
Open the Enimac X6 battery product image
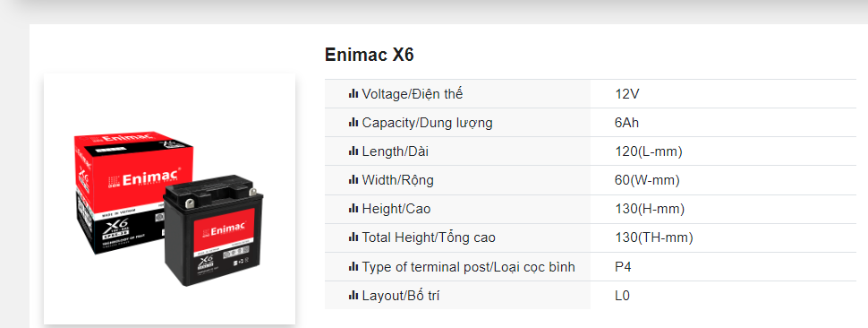[169, 198]
